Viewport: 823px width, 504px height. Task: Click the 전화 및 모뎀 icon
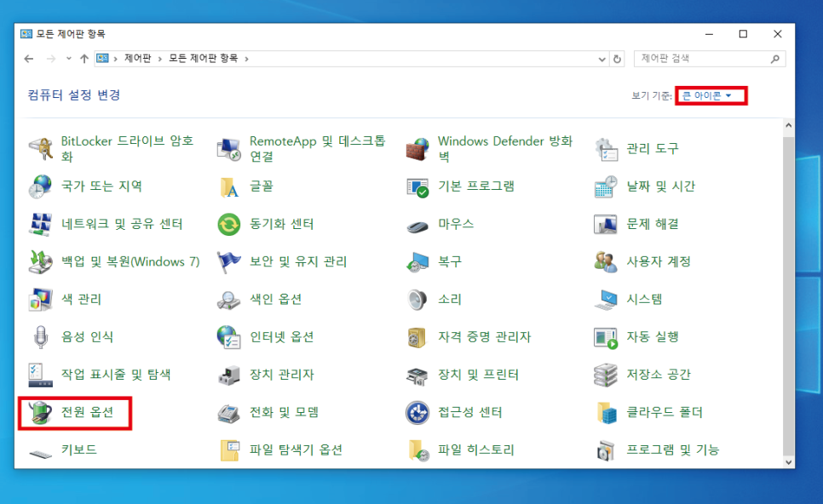229,413
